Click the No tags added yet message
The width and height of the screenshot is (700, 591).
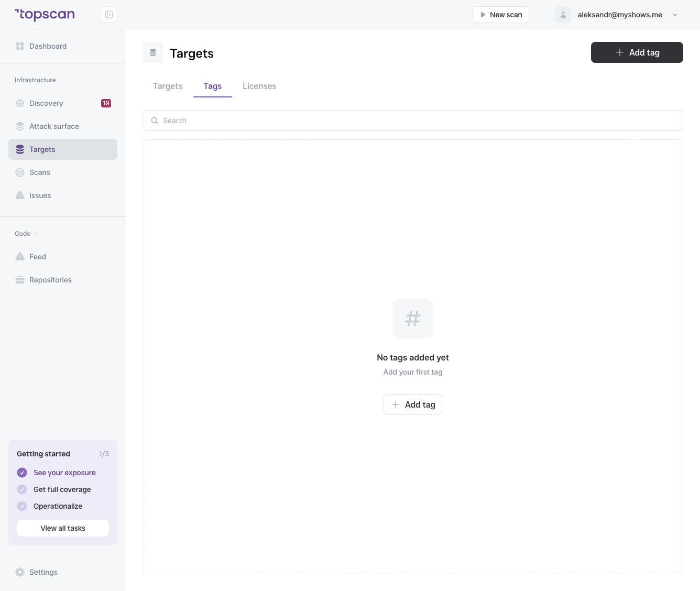413,357
